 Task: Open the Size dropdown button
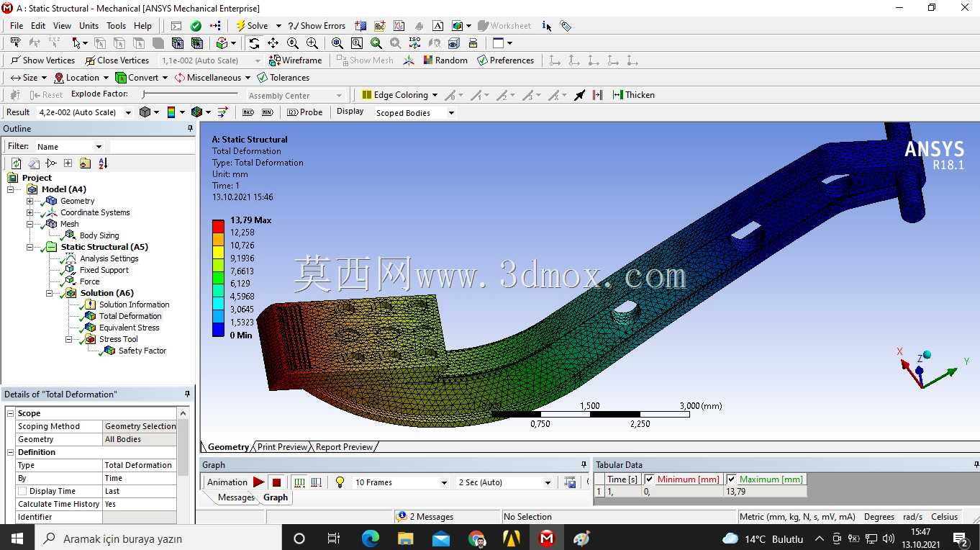[30, 78]
